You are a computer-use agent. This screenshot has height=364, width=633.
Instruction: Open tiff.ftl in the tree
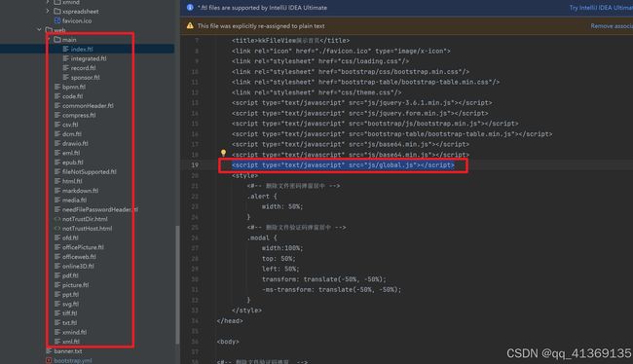tap(70, 313)
